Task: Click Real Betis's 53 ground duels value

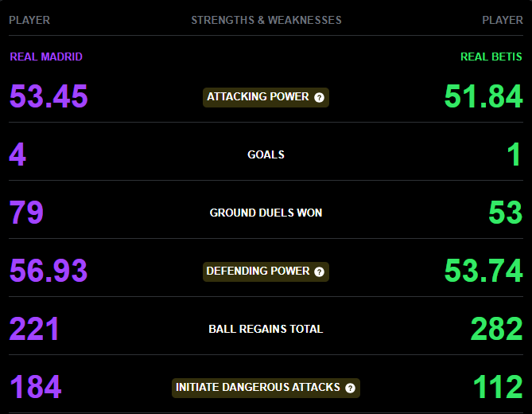Action: pyautogui.click(x=506, y=213)
